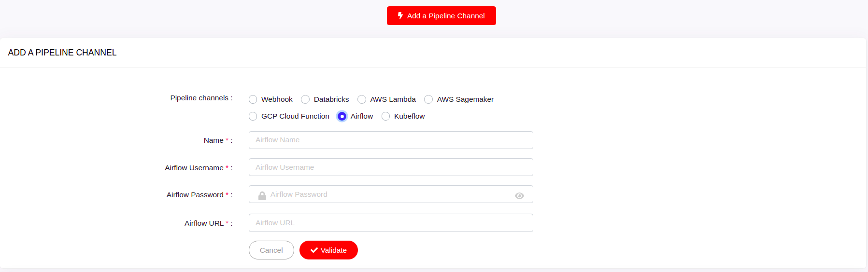Switch pipeline channel to Kubeflow
Image resolution: width=868 pixels, height=272 pixels.
[385, 116]
